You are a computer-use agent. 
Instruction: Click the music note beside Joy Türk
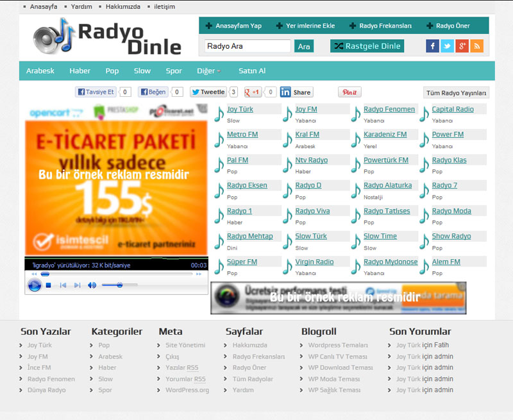(x=219, y=115)
